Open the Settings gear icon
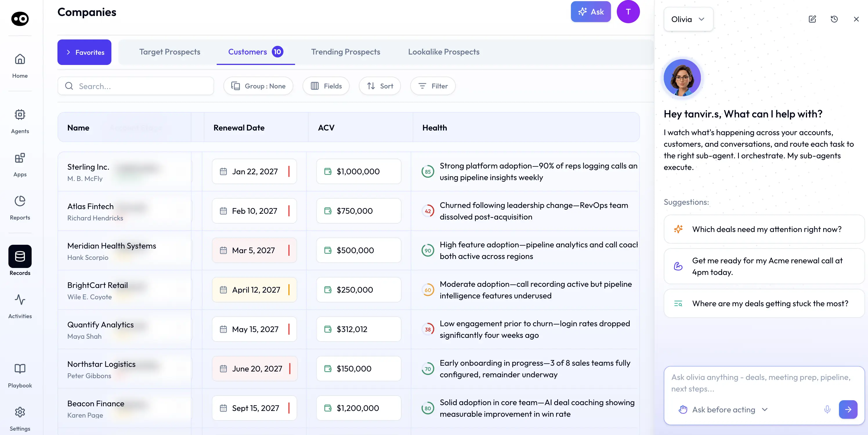 (20, 412)
